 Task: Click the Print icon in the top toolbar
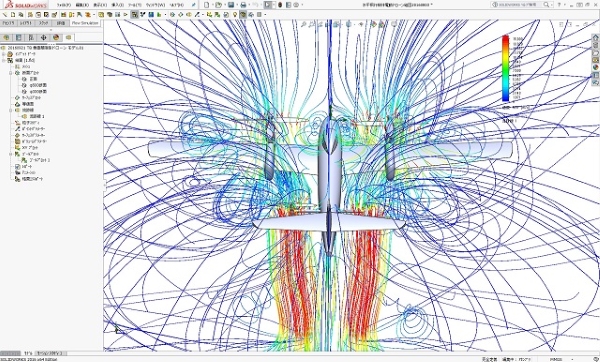click(x=243, y=5)
